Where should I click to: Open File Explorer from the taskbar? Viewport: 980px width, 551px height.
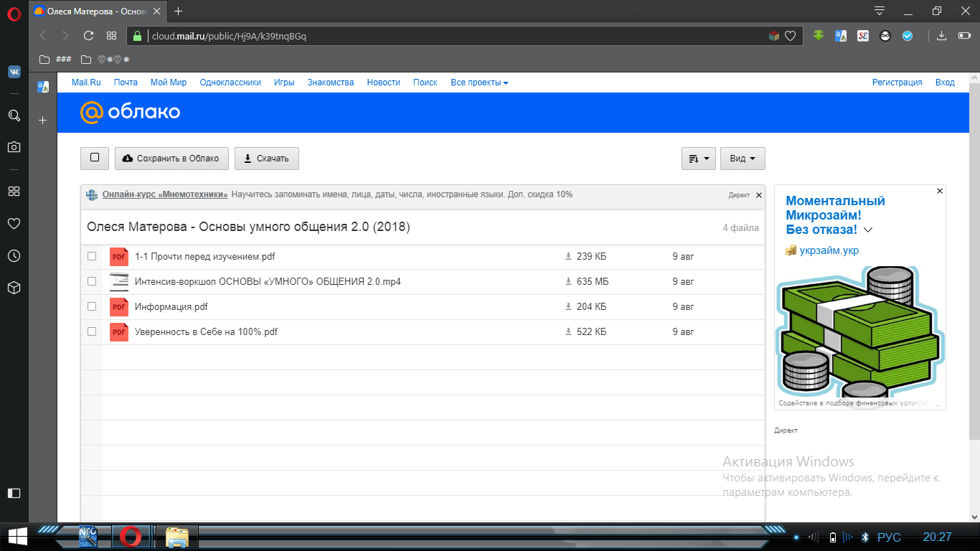pyautogui.click(x=177, y=537)
